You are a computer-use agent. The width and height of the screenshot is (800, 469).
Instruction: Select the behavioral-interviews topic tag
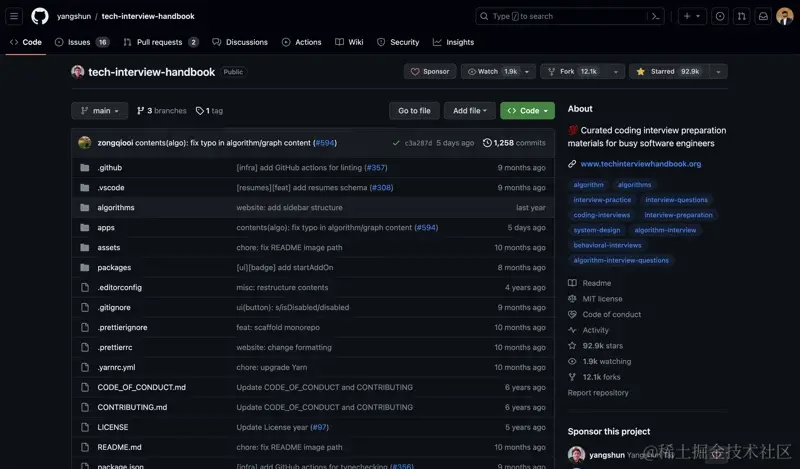point(607,245)
